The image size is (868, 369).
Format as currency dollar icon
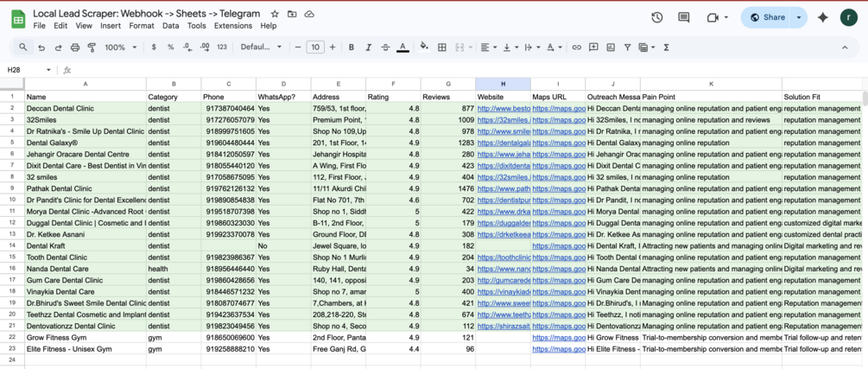coord(154,48)
